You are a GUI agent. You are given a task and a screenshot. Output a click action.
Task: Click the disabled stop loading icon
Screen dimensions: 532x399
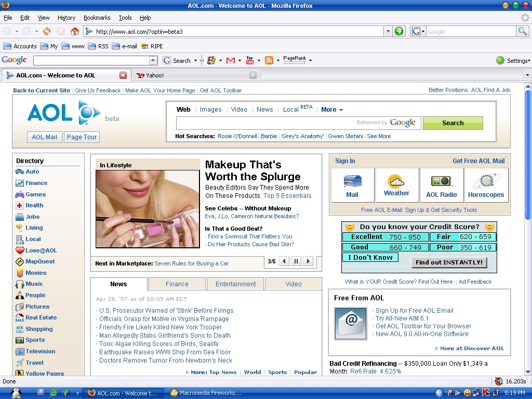click(x=61, y=31)
